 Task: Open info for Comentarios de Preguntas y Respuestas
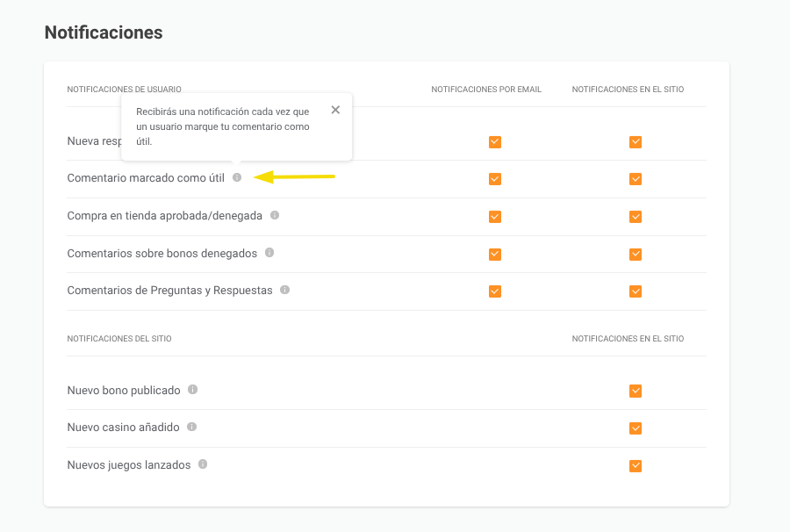coord(284,289)
